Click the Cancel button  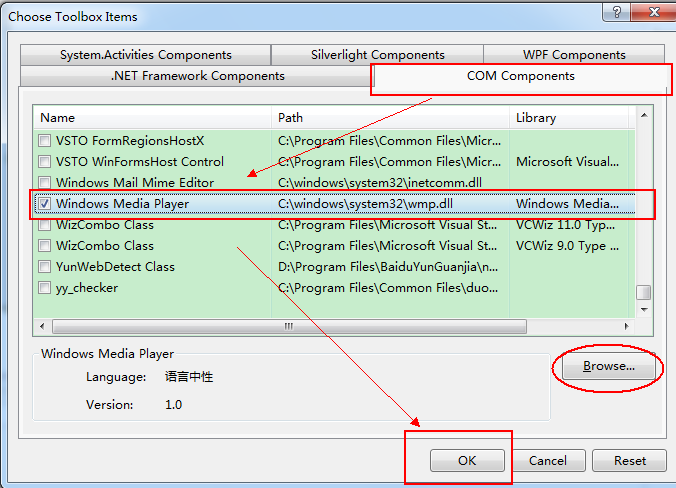(x=548, y=460)
